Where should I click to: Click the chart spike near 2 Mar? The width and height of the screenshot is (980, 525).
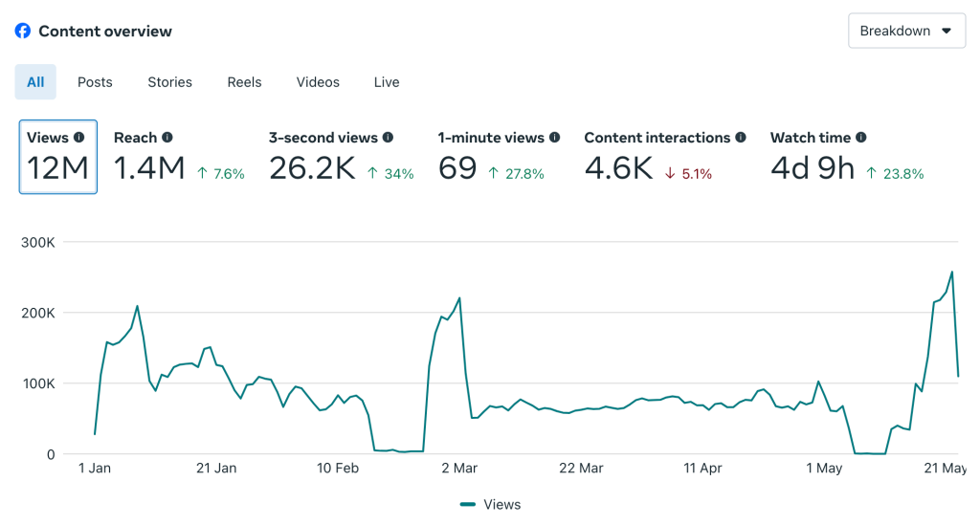tap(460, 298)
